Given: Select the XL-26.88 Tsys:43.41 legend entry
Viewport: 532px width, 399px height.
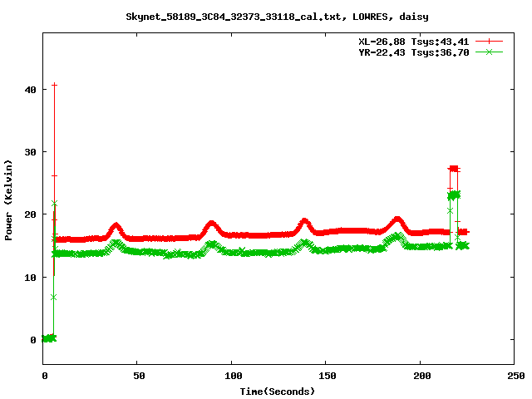Looking at the screenshot, I should (414, 42).
